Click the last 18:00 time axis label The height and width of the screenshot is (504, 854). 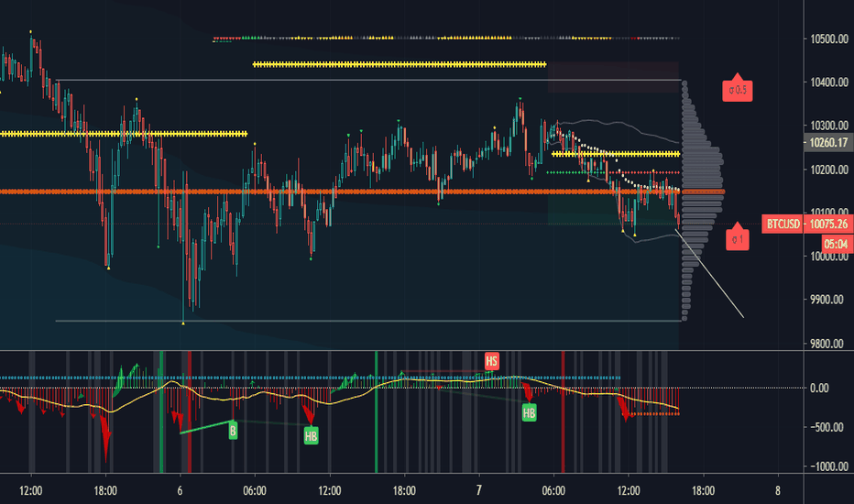[703, 490]
